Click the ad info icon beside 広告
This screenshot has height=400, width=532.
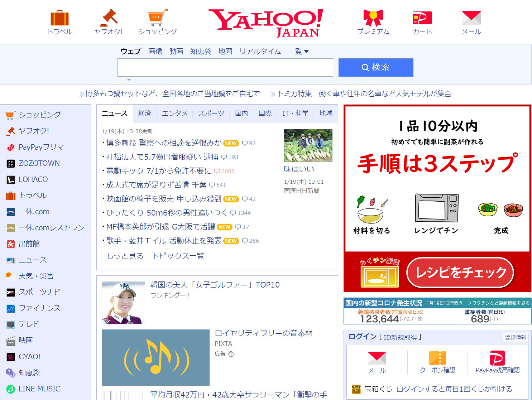231,354
